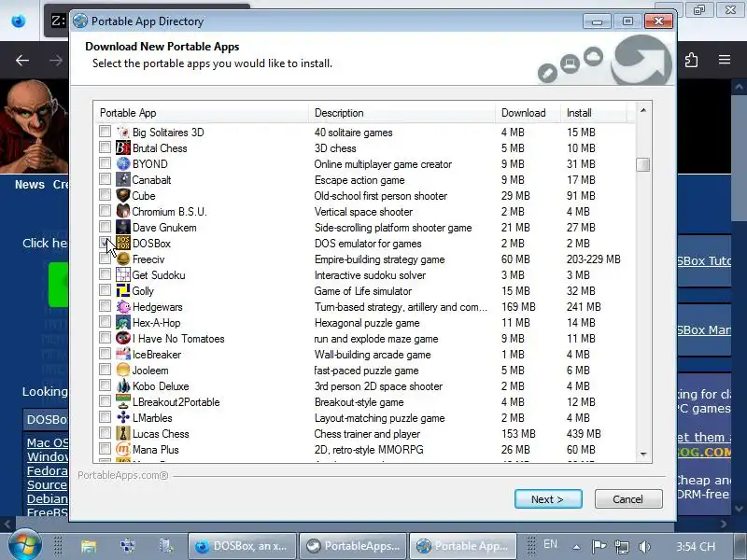Click the Hedgewars app icon
This screenshot has height=560, width=747.
click(123, 306)
